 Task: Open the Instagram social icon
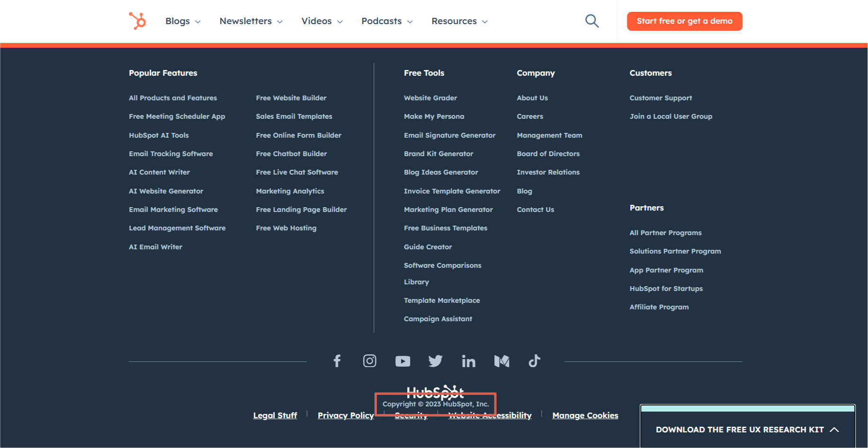pyautogui.click(x=370, y=361)
